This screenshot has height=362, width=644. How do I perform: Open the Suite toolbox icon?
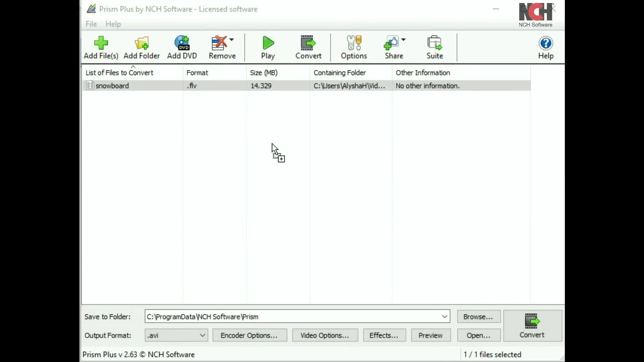[x=434, y=43]
